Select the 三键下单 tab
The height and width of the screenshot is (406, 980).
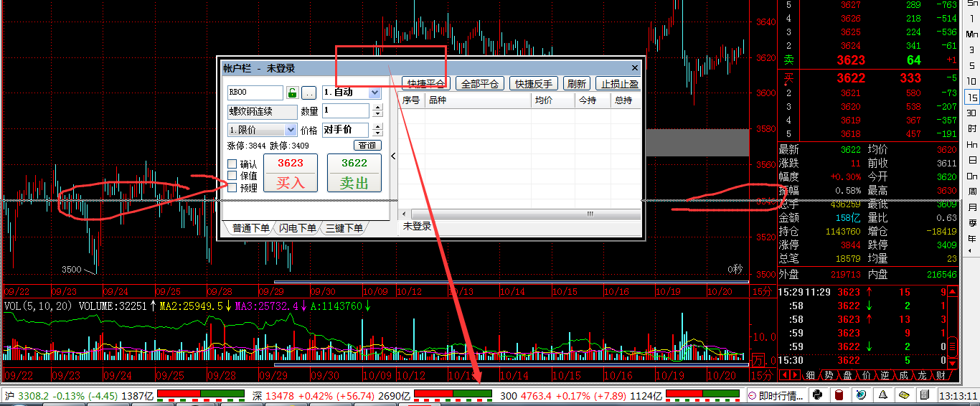point(344,228)
